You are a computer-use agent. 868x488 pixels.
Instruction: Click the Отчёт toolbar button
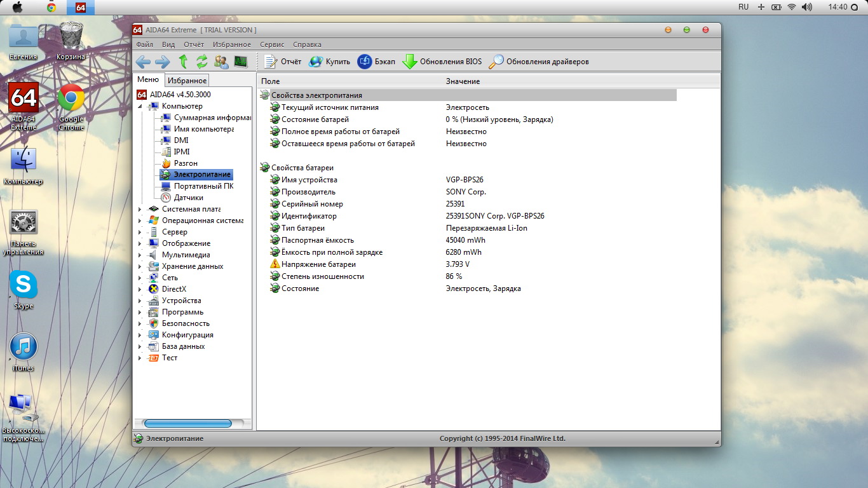[x=283, y=62]
